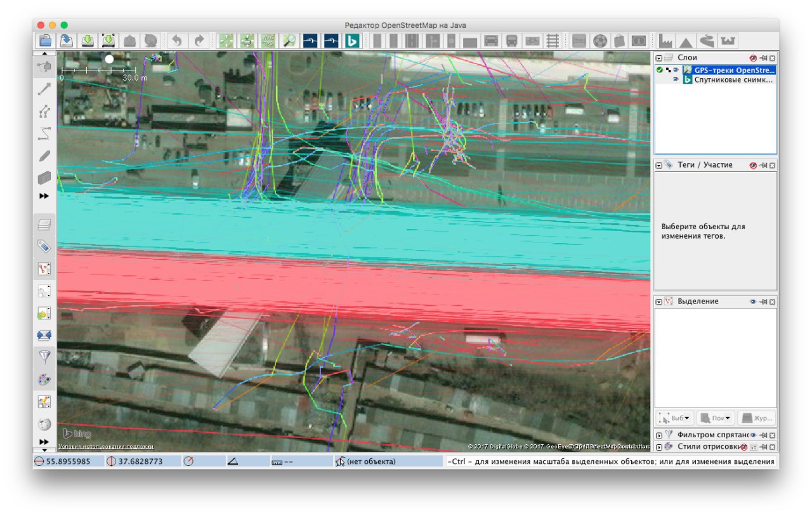The image size is (812, 516).
Task: Select the pencil freehand draw tool
Action: click(x=44, y=155)
